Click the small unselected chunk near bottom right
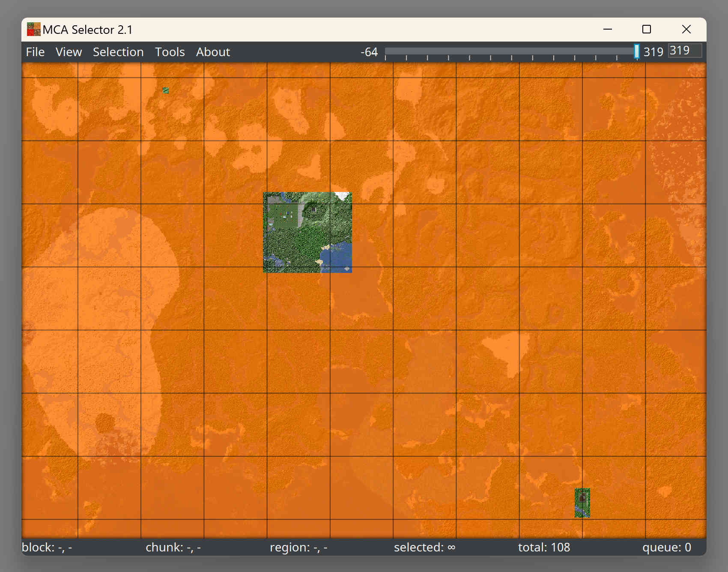 point(582,503)
